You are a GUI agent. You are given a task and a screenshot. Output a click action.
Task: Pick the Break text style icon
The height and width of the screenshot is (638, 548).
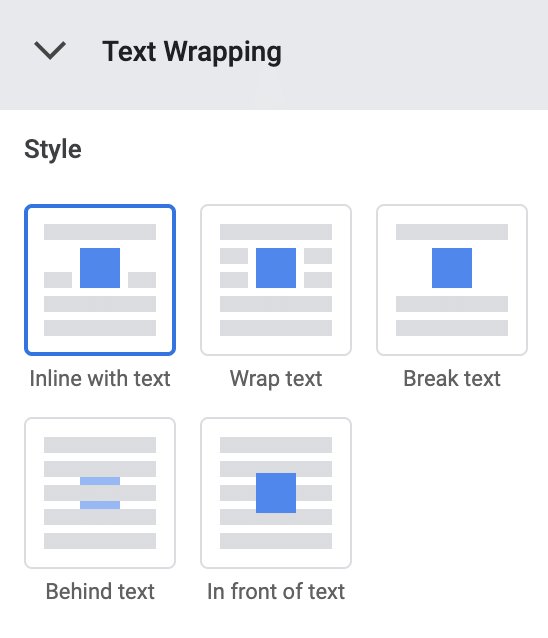(x=452, y=280)
